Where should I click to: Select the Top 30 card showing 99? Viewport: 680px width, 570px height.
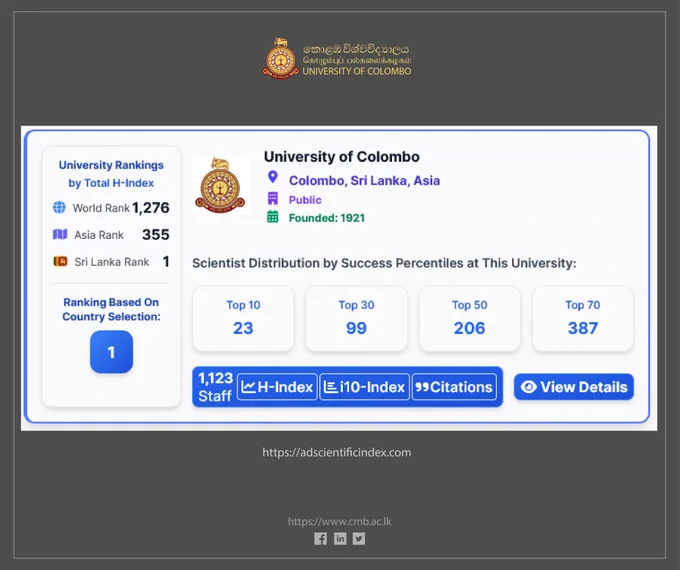point(356,319)
